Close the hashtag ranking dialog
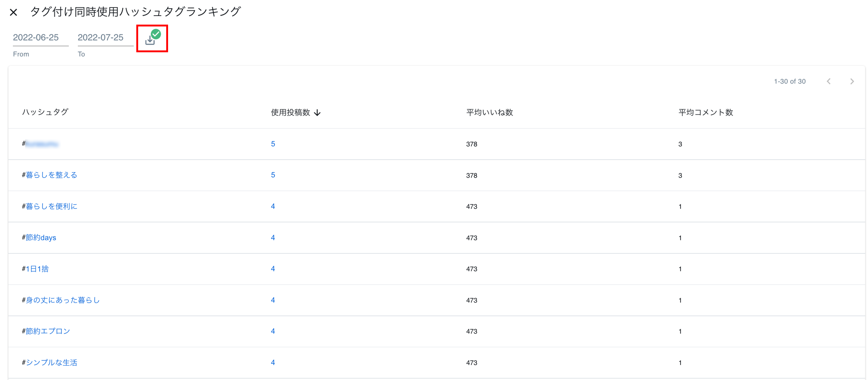Screen dimensions: 868x380 coord(14,12)
